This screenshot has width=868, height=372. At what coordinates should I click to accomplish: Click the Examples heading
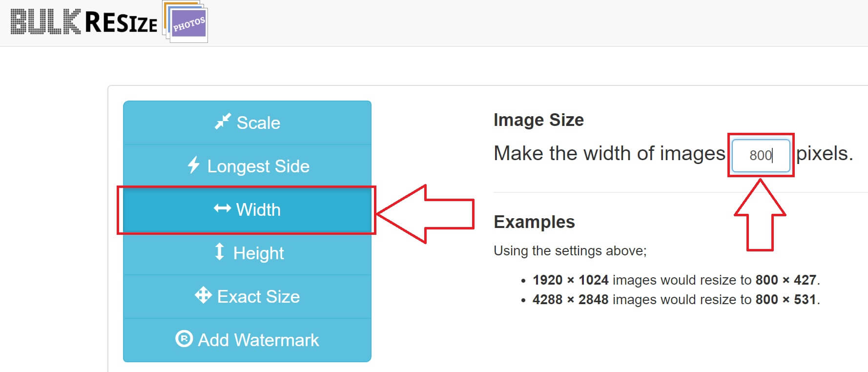coord(534,222)
